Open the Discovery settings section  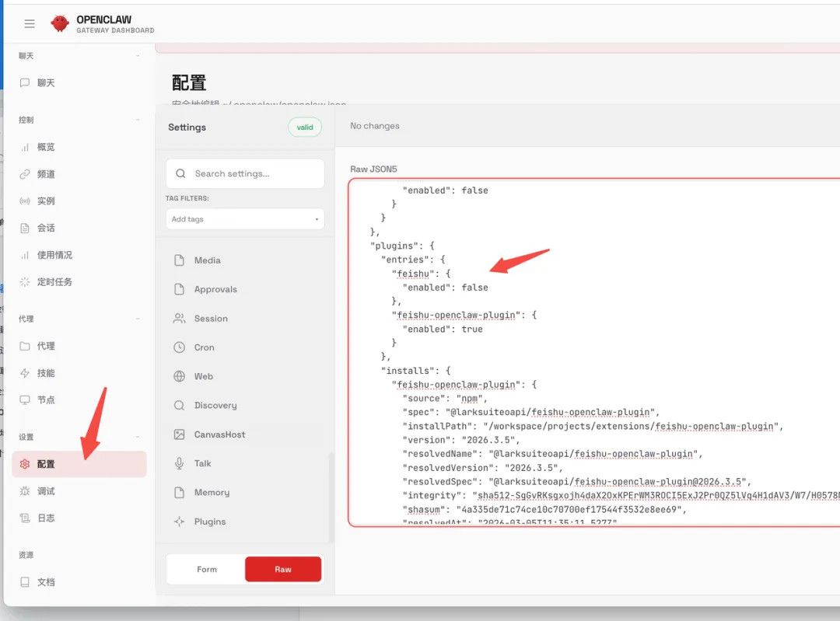[x=245, y=405]
